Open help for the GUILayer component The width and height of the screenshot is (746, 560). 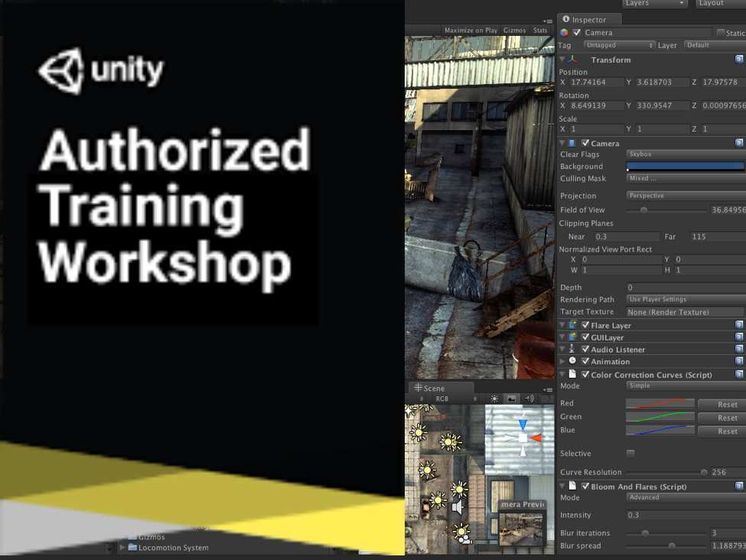pos(739,337)
